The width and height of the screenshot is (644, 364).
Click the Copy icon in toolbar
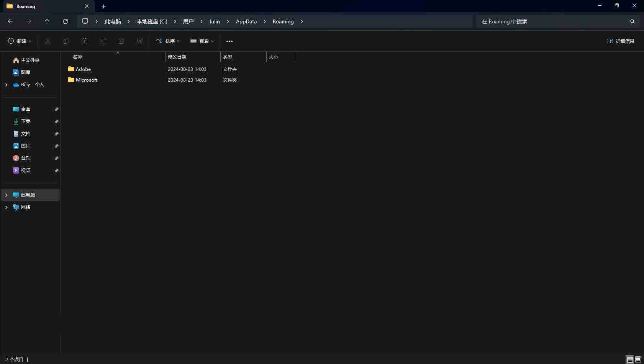[x=66, y=41]
